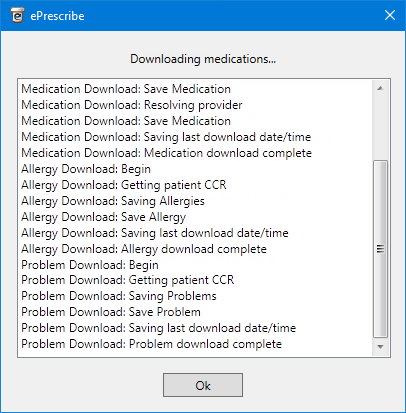
Task: Click the scrollbar up arrow in log list
Action: coord(380,88)
